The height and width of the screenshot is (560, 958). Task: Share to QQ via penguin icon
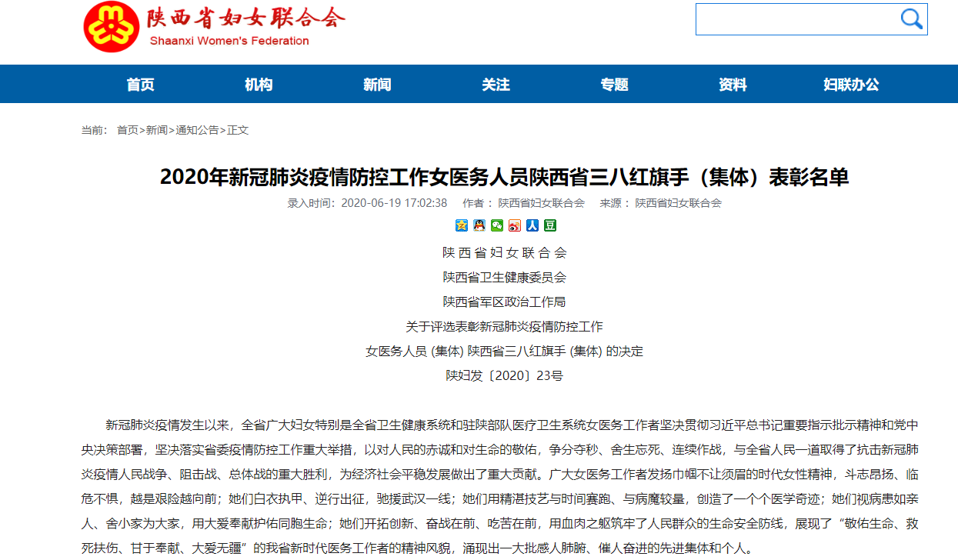tap(479, 225)
